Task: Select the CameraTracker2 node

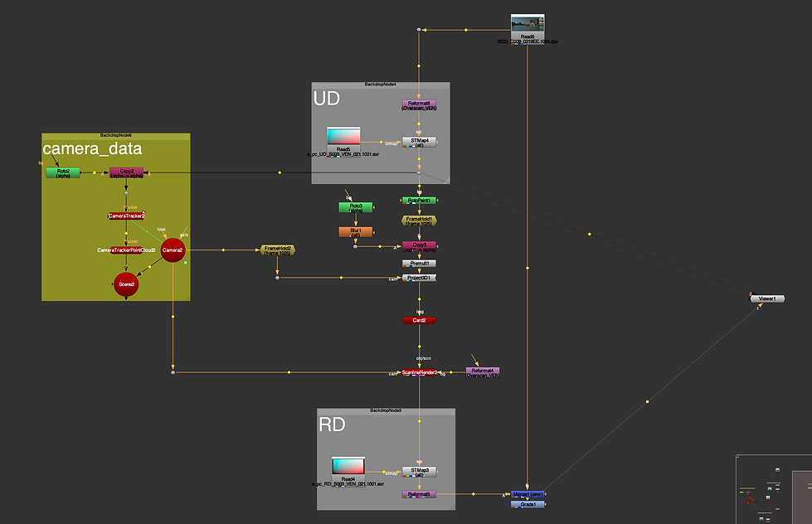Action: 126,216
